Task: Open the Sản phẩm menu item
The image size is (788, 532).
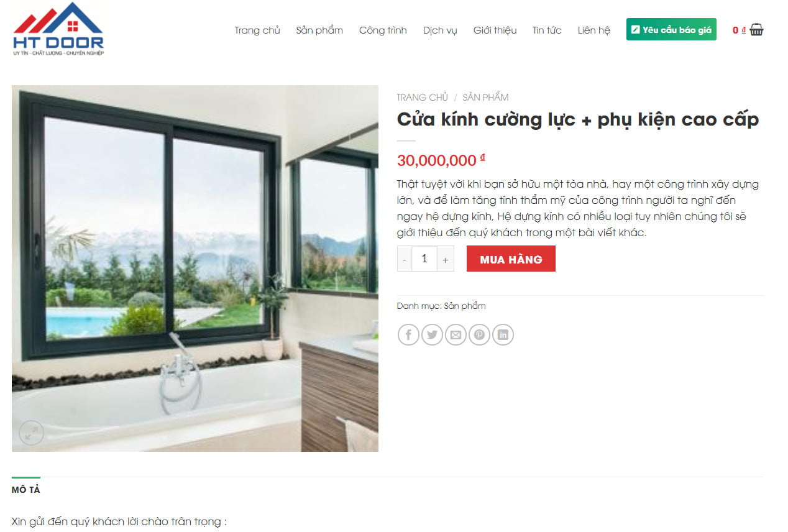Action: point(319,30)
